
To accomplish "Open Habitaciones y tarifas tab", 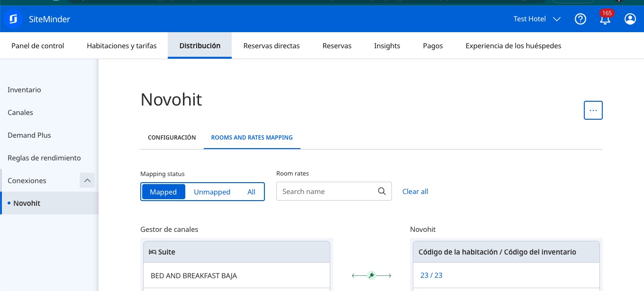I will tap(122, 46).
